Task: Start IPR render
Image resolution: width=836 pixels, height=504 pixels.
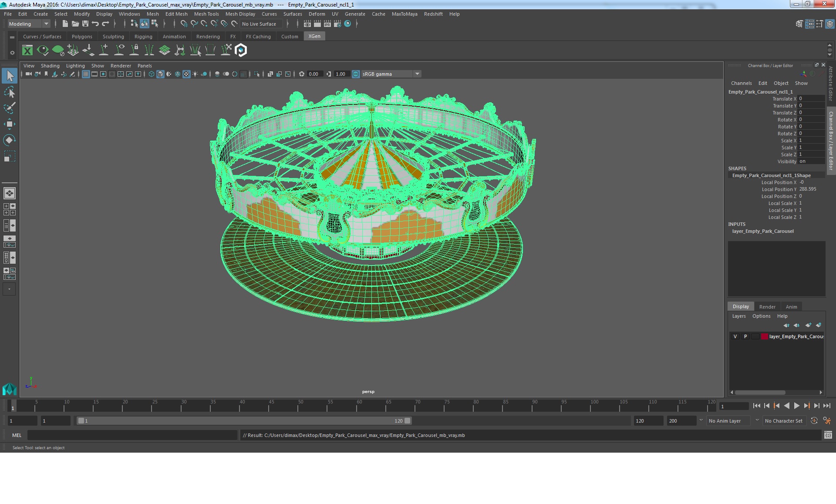Action: [x=327, y=24]
